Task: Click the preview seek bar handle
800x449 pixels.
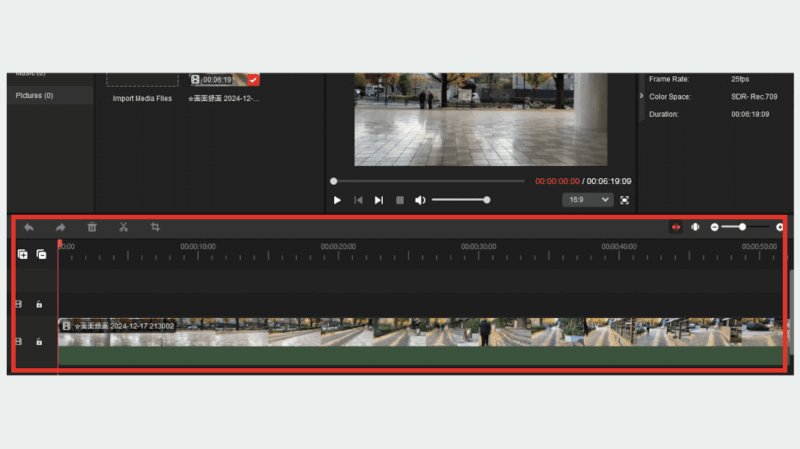Action: (334, 181)
